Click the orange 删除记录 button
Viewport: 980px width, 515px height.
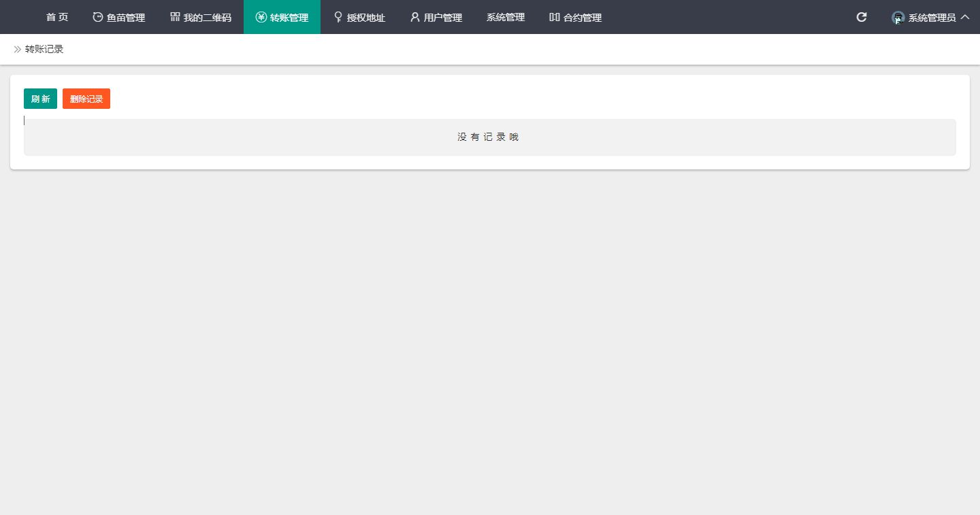(86, 98)
